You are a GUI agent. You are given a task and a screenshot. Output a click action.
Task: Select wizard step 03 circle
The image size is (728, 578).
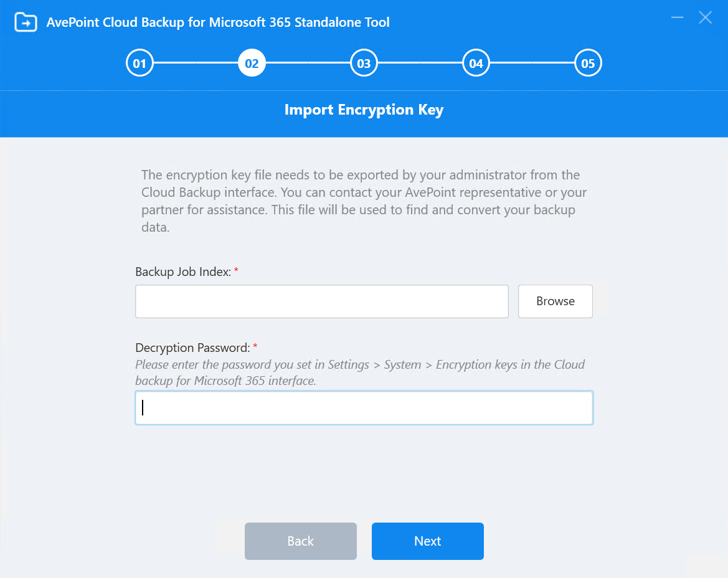point(364,62)
